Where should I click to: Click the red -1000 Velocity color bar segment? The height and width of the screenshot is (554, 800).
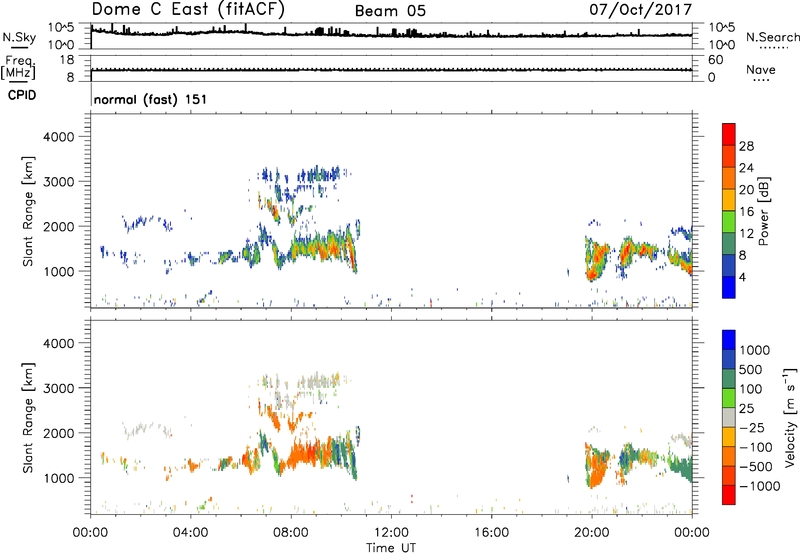click(x=729, y=495)
